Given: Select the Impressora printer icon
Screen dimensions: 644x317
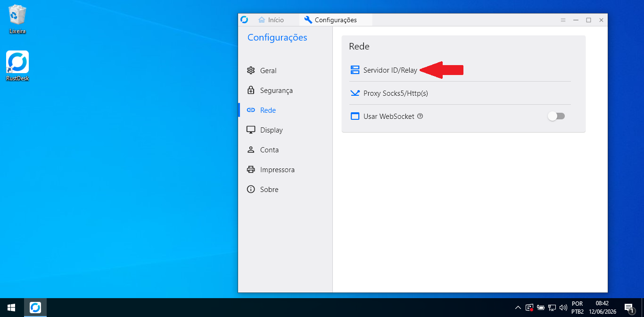Looking at the screenshot, I should point(251,169).
